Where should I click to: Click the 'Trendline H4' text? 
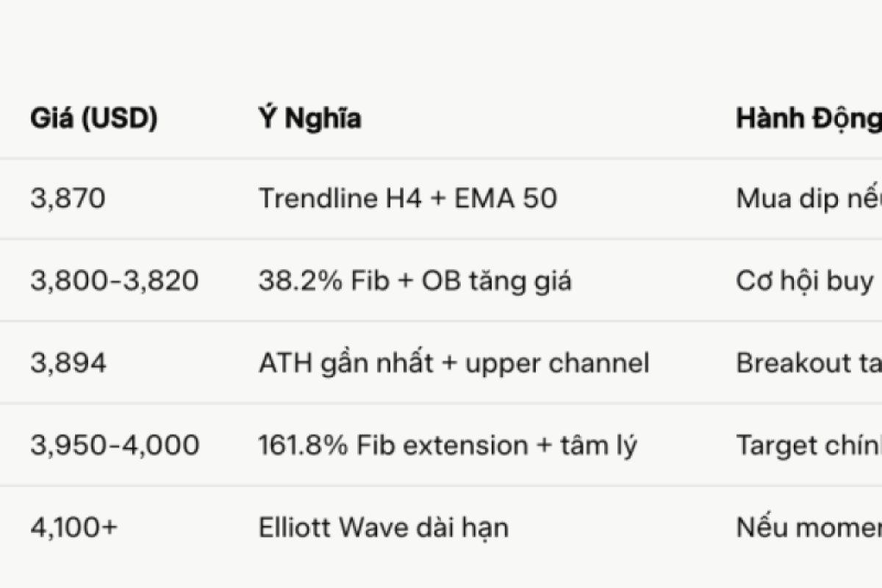[340, 198]
